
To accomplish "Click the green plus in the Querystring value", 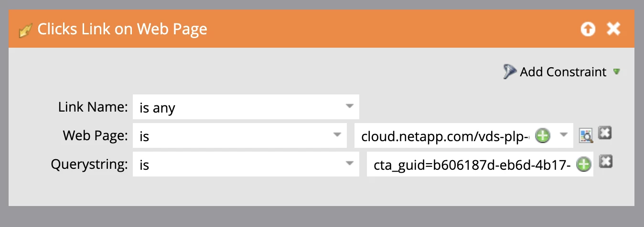I will [x=583, y=165].
